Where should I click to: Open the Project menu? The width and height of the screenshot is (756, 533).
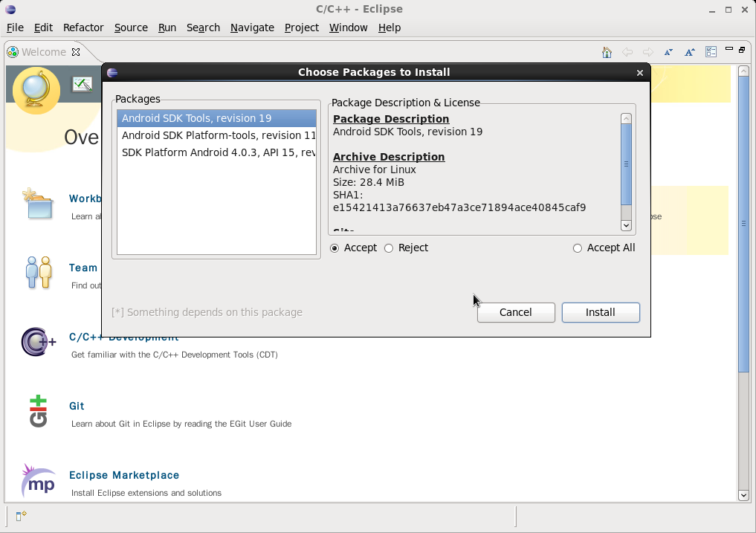pyautogui.click(x=302, y=28)
